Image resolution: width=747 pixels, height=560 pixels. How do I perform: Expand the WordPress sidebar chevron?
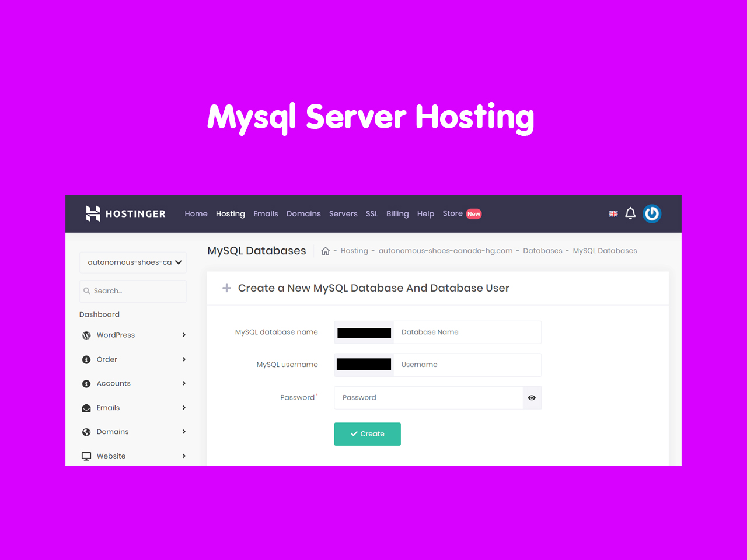[184, 335]
